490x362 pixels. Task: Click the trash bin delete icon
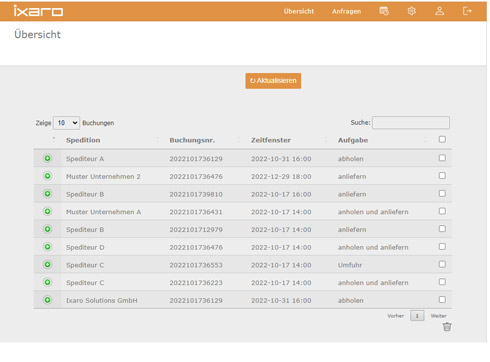point(447,327)
